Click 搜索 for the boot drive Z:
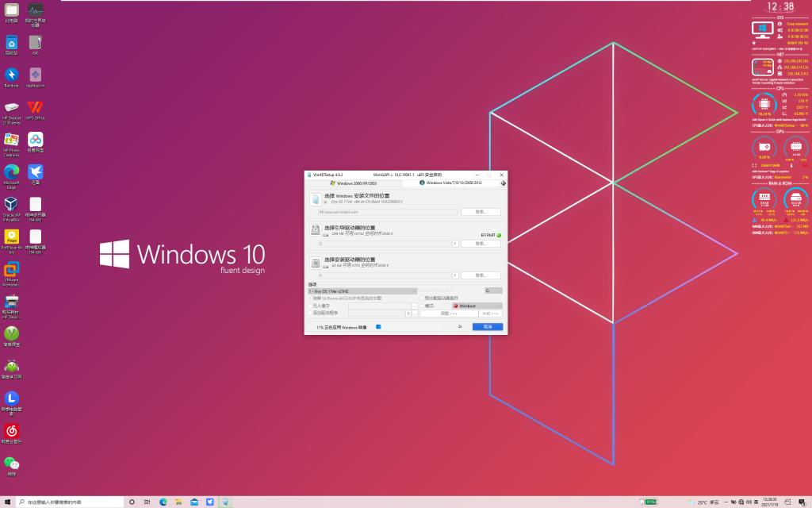The height and width of the screenshot is (508, 812). tap(481, 244)
